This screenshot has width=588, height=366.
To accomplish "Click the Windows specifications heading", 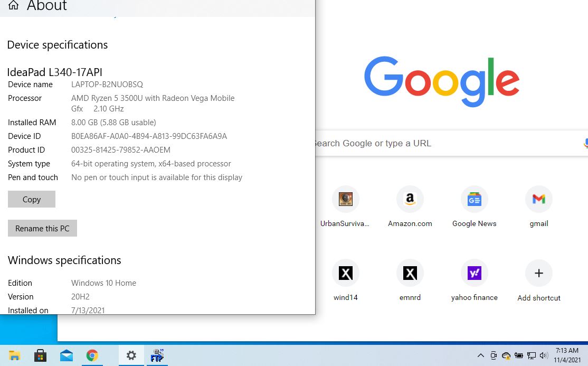I will 64,260.
